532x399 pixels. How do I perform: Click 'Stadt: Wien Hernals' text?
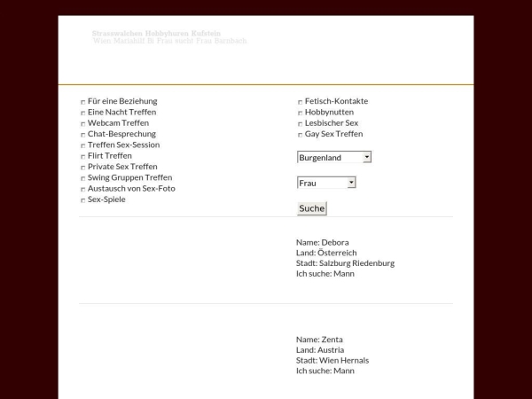pyautogui.click(x=332, y=360)
